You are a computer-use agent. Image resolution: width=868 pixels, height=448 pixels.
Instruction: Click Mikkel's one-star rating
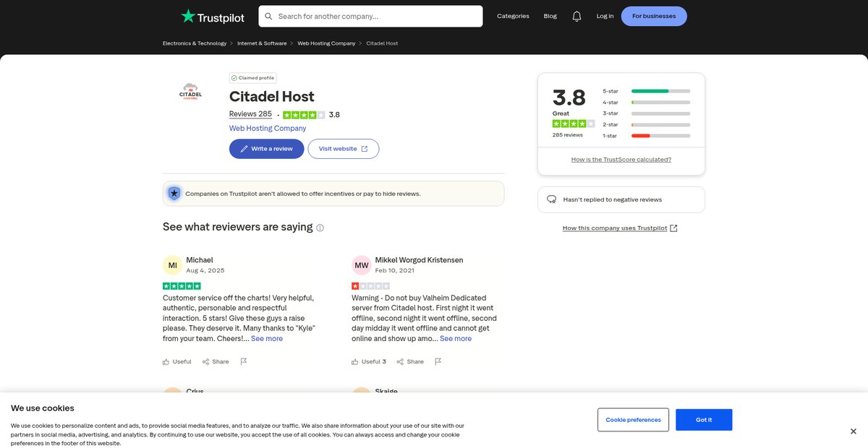pyautogui.click(x=370, y=286)
